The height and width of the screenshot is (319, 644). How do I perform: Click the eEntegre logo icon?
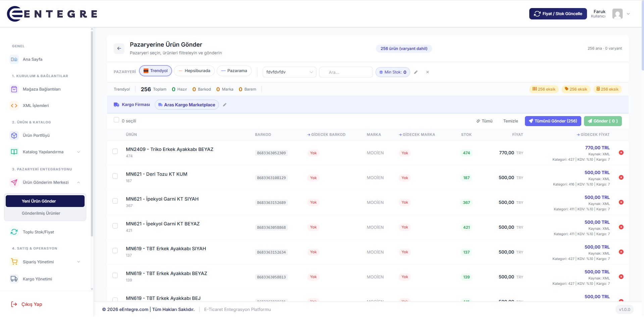point(15,14)
